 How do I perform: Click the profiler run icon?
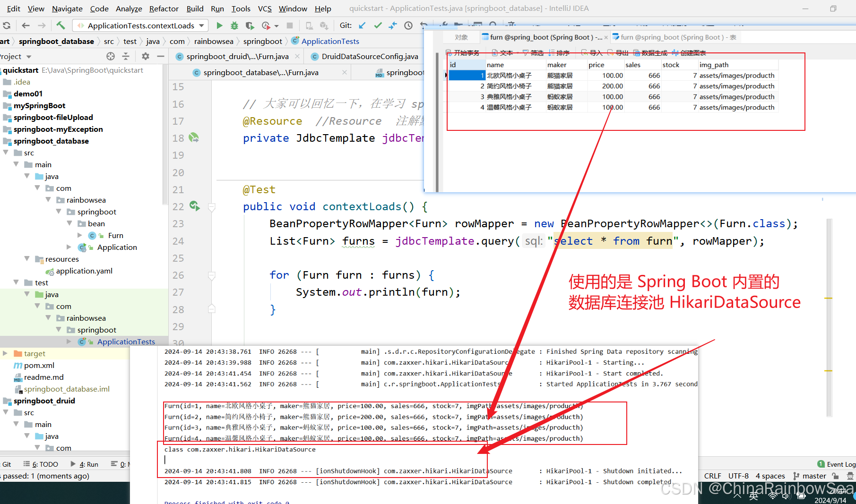point(266,26)
